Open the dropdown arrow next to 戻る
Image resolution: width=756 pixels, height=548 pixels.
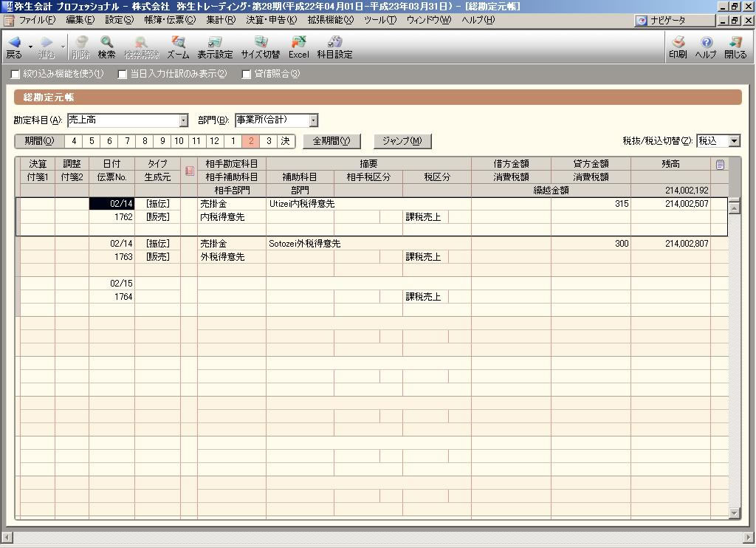click(x=30, y=47)
